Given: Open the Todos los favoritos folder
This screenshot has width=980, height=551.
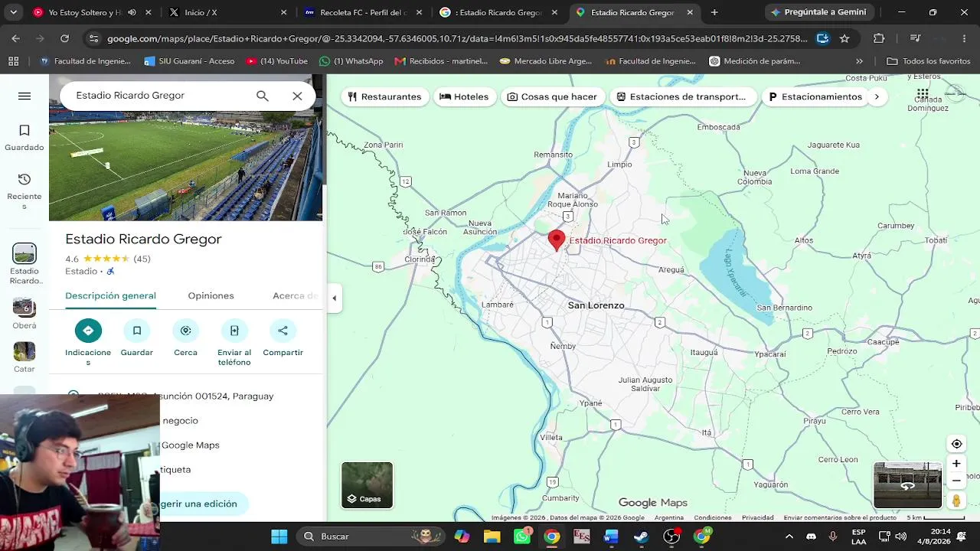Looking at the screenshot, I should (x=929, y=61).
